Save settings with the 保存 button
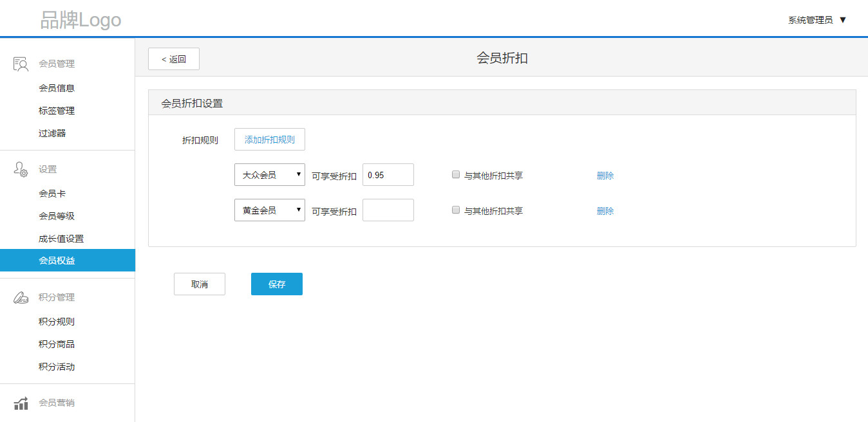The height and width of the screenshot is (422, 868). pos(276,284)
